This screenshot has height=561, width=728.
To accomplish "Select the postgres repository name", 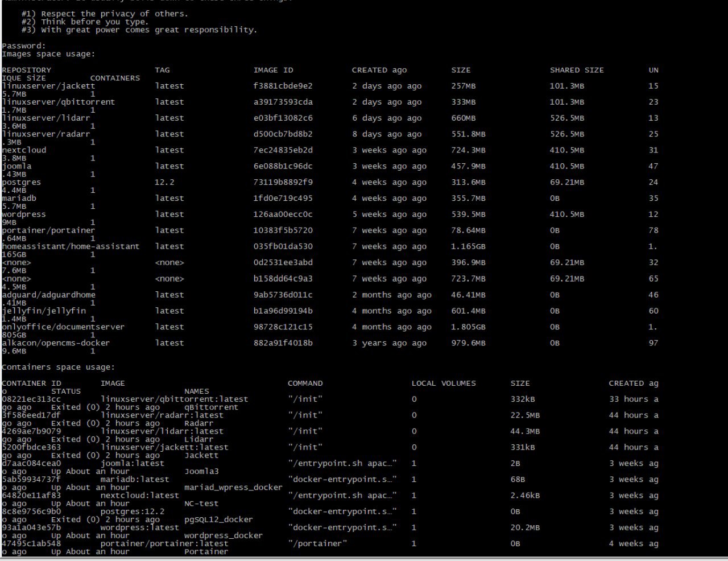I will click(21, 182).
